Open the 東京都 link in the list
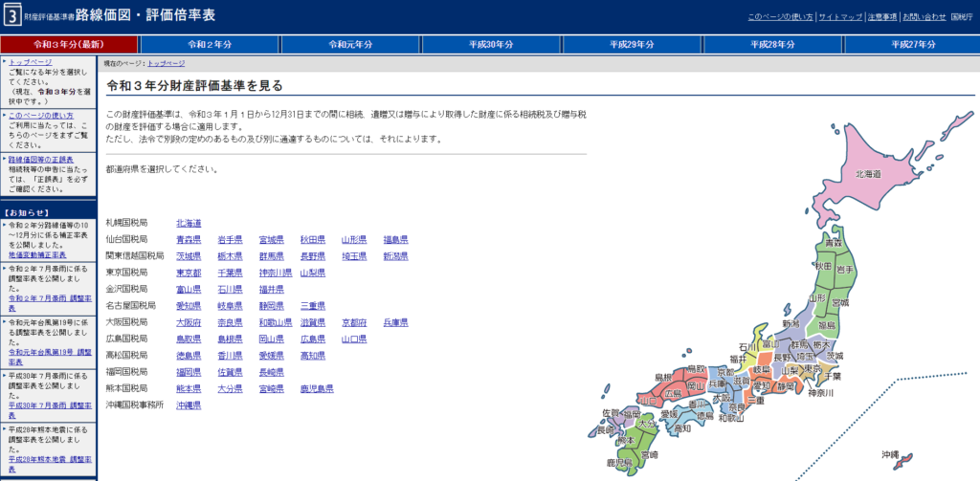 click(x=189, y=273)
